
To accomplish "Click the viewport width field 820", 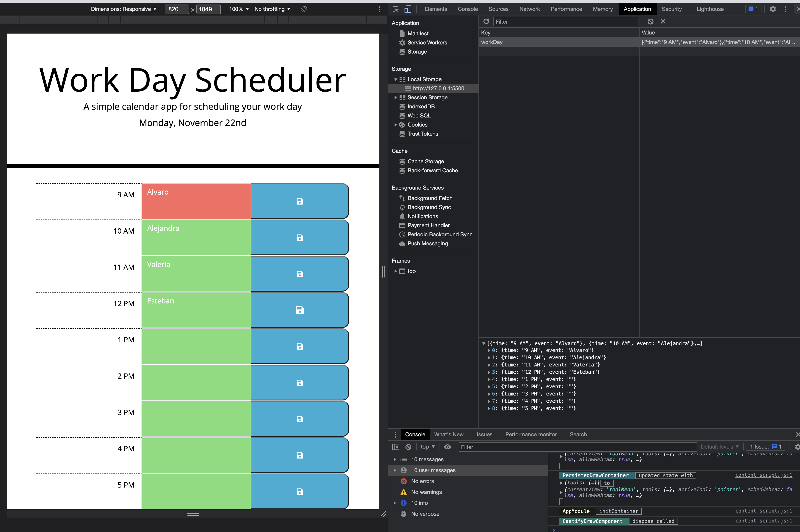I will click(176, 9).
